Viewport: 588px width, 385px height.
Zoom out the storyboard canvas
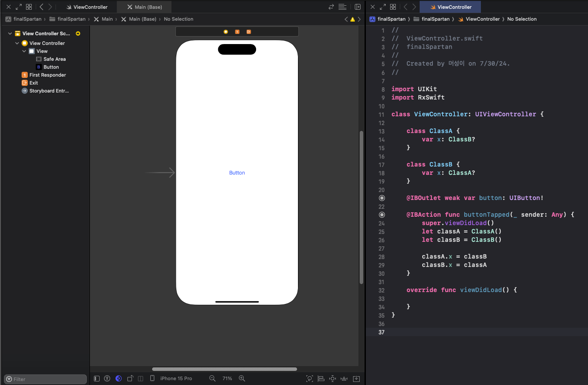click(212, 378)
